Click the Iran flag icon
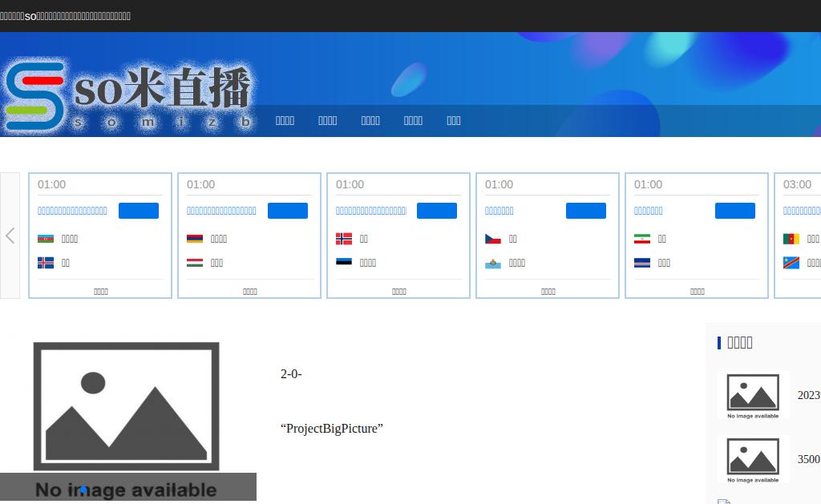Image resolution: width=821 pixels, height=504 pixels. coord(642,239)
